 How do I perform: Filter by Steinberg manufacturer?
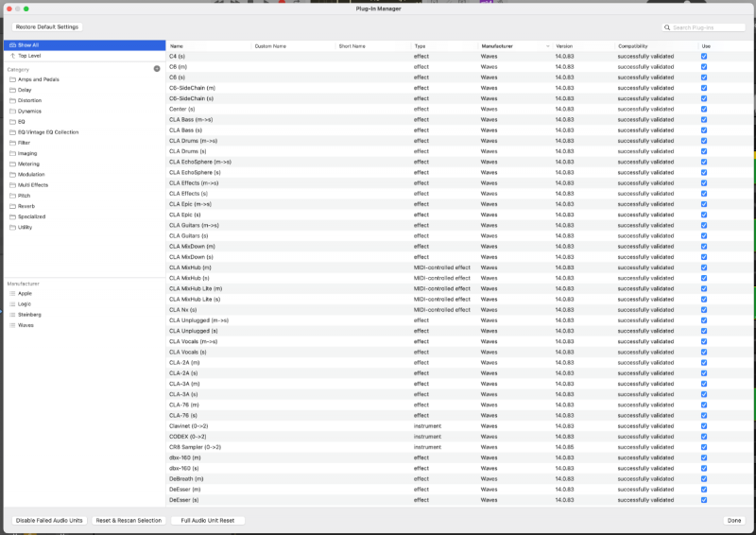point(29,315)
